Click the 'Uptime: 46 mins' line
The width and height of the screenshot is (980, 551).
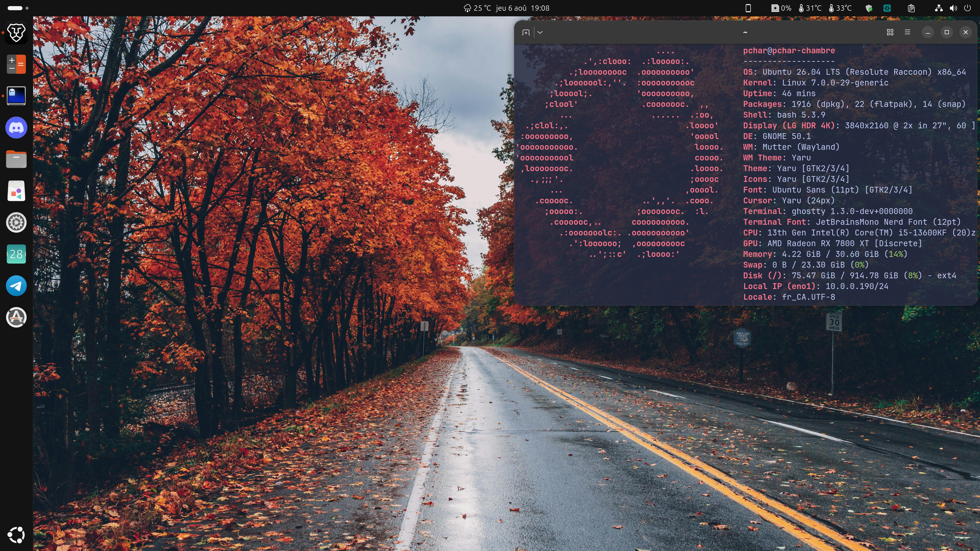(x=779, y=93)
